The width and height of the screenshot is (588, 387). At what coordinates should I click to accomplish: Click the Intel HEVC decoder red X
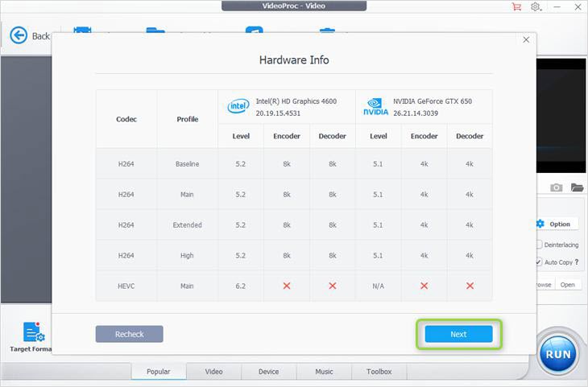pyautogui.click(x=332, y=286)
